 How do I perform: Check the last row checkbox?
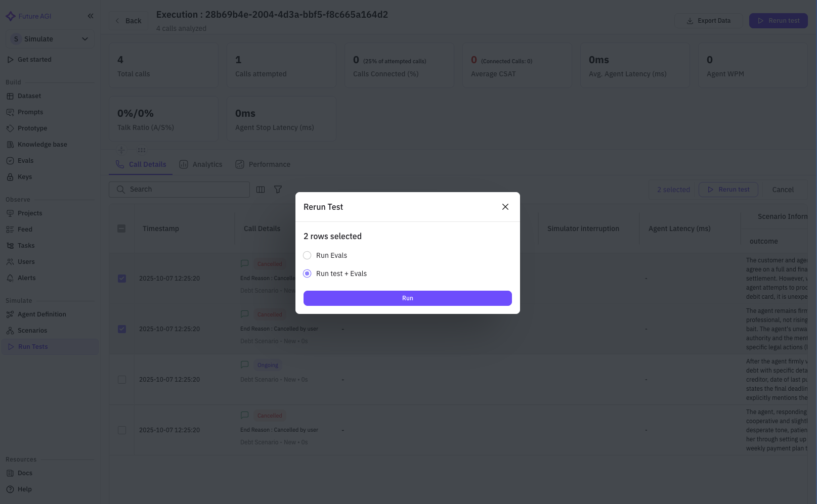point(122,430)
